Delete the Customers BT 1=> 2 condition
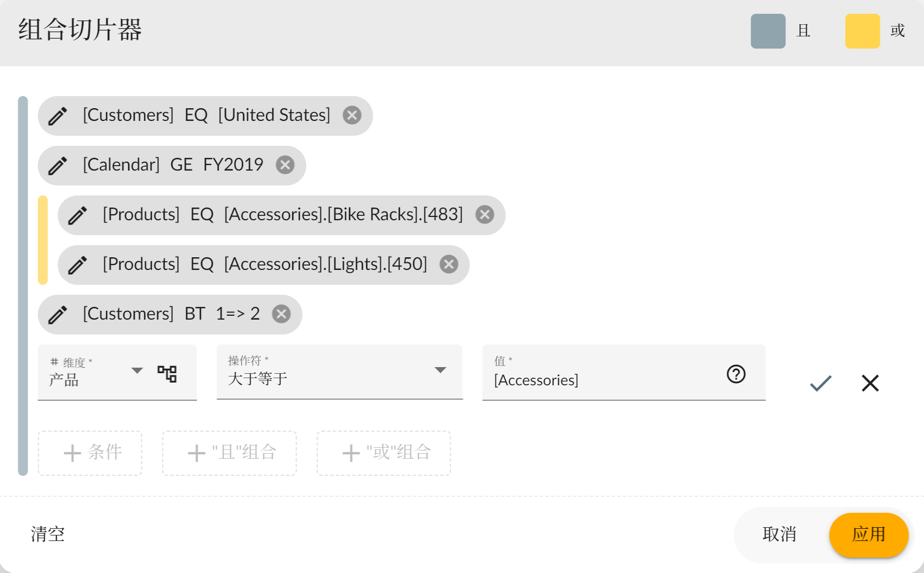 [x=281, y=314]
